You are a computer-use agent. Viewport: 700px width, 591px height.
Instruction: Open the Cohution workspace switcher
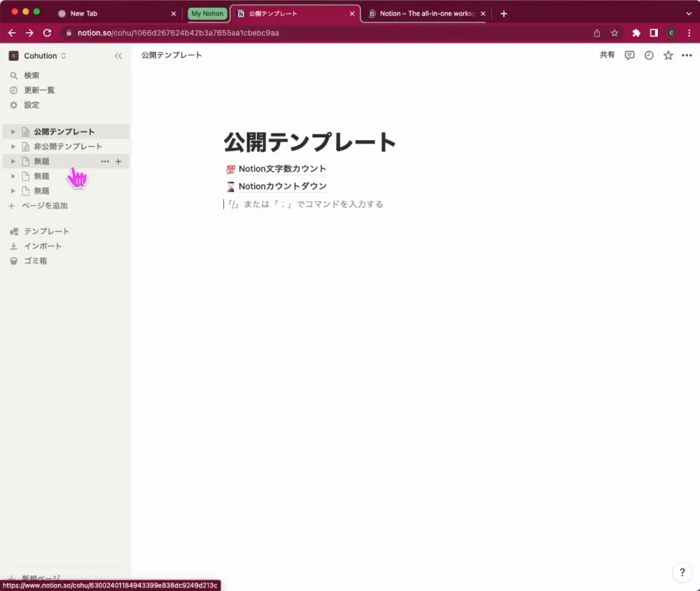click(38, 55)
